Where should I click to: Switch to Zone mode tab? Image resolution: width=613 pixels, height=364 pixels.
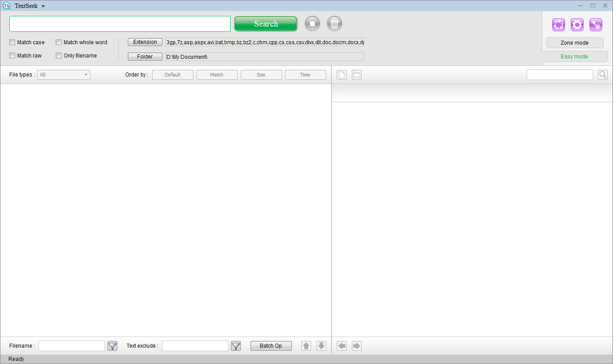(x=574, y=43)
